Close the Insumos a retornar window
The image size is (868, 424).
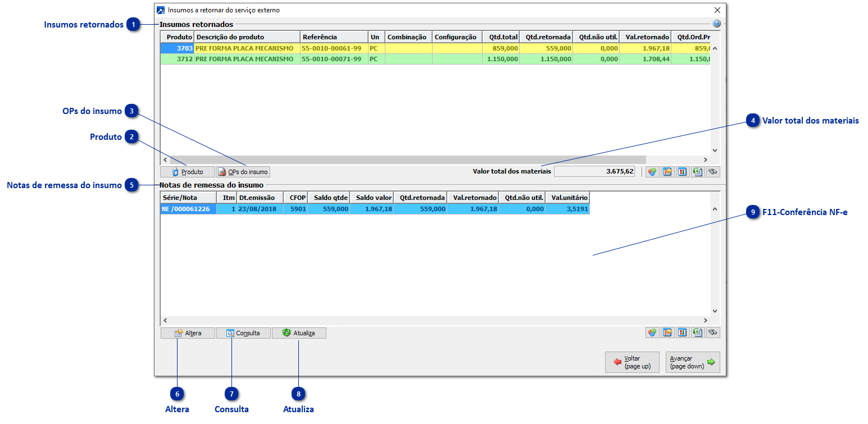[717, 10]
